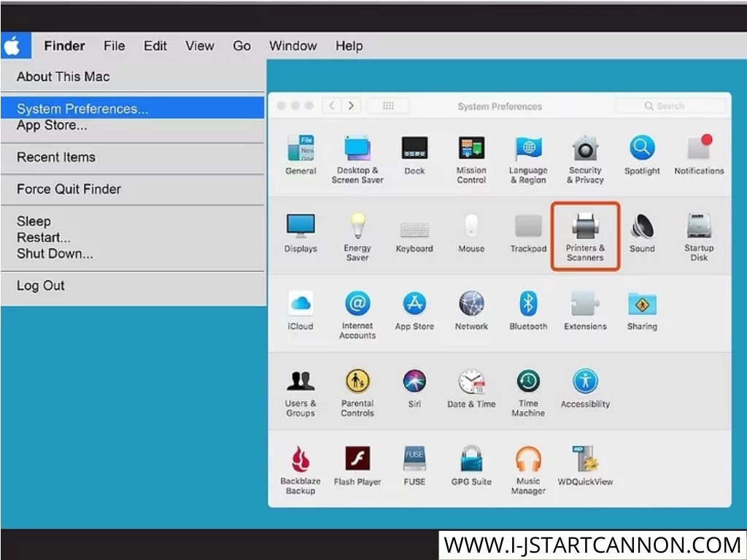Viewport: 747px width, 560px height.
Task: Open Bluetooth preferences
Action: (528, 311)
